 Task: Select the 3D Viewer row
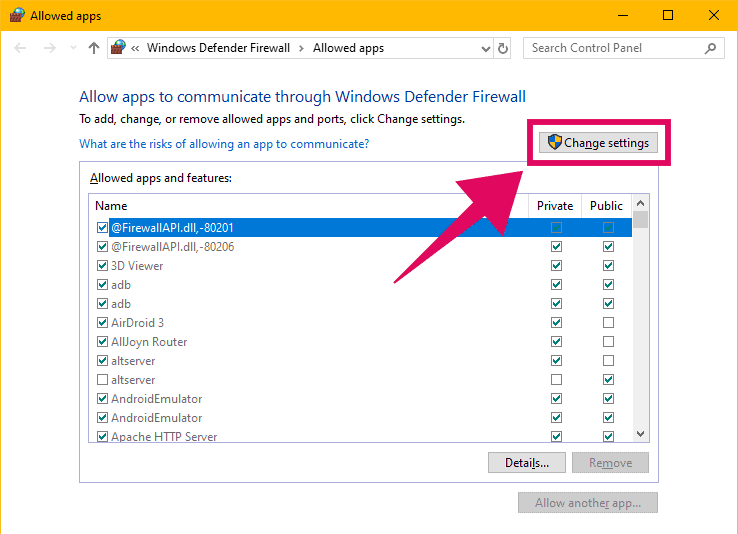361,265
